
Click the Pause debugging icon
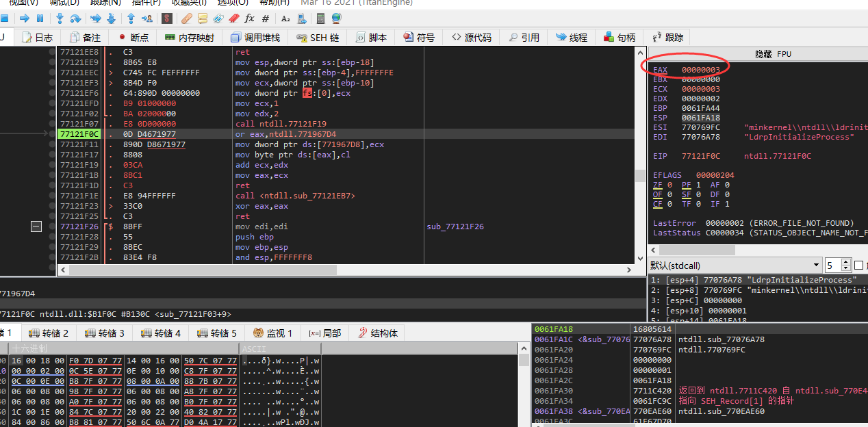tap(40, 18)
